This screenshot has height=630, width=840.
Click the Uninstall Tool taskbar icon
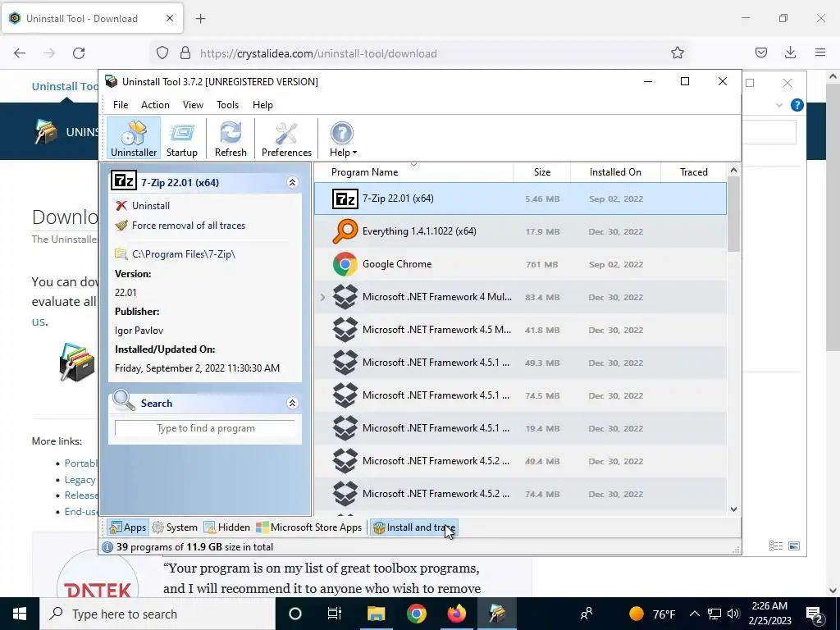(496, 614)
